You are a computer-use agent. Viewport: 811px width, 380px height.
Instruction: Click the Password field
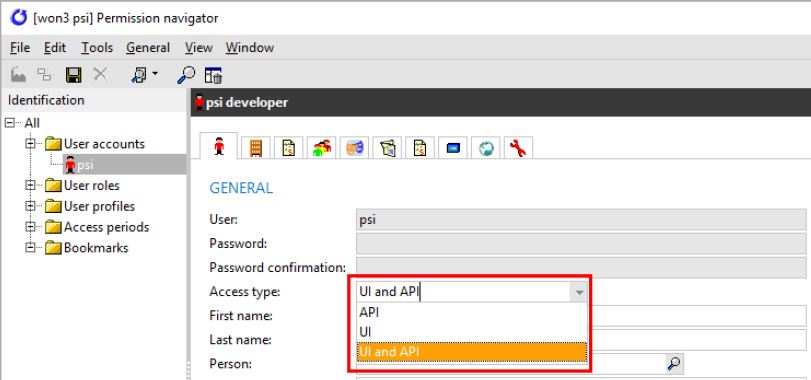point(581,244)
